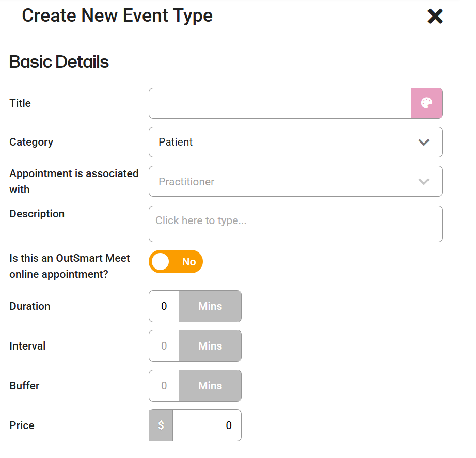Click the Basic Details section heading

click(59, 62)
